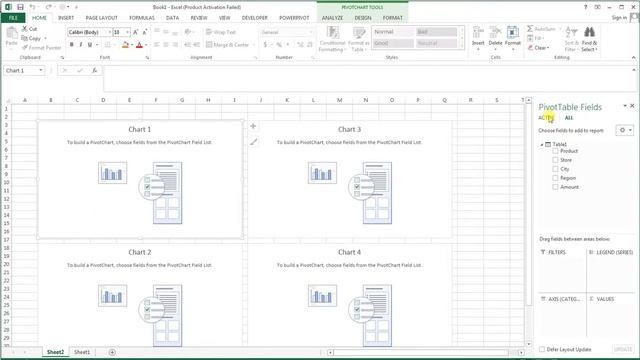This screenshot has width=640, height=360.
Task: Check the Product field
Action: click(x=555, y=151)
